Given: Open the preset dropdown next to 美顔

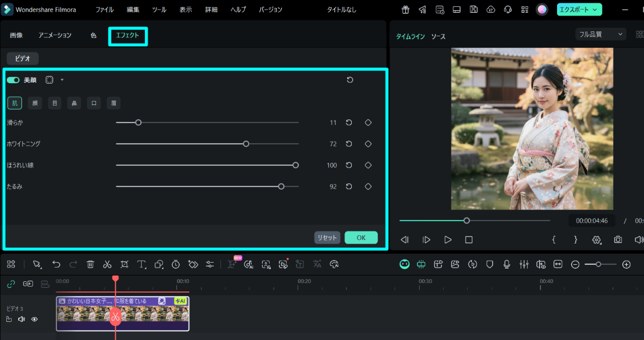Looking at the screenshot, I should click(x=62, y=80).
